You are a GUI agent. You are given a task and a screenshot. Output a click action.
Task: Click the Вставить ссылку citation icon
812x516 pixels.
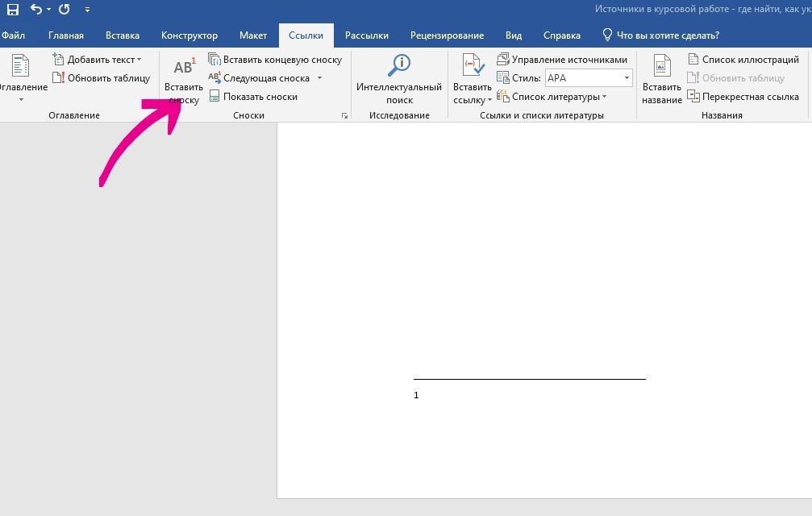pyautogui.click(x=473, y=65)
